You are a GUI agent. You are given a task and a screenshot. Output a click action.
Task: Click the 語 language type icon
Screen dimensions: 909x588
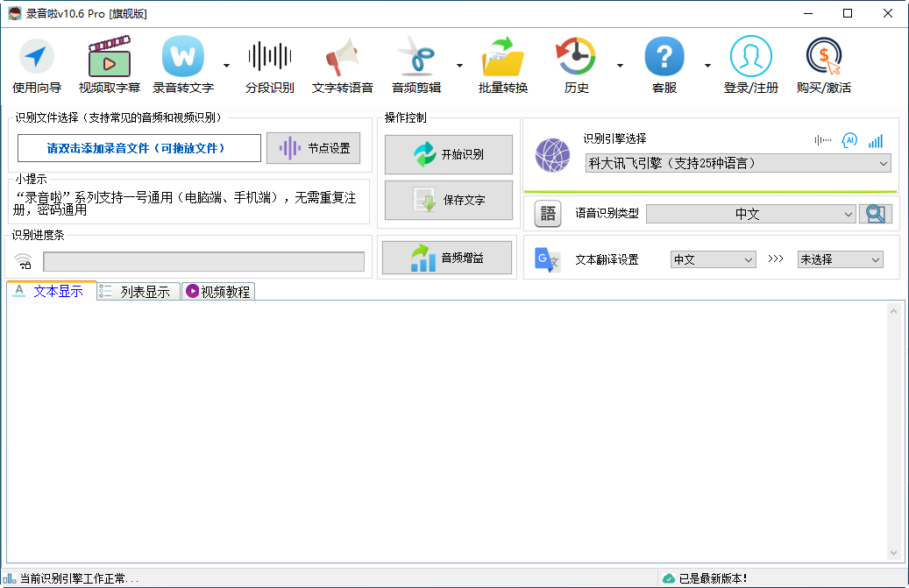pos(548,215)
